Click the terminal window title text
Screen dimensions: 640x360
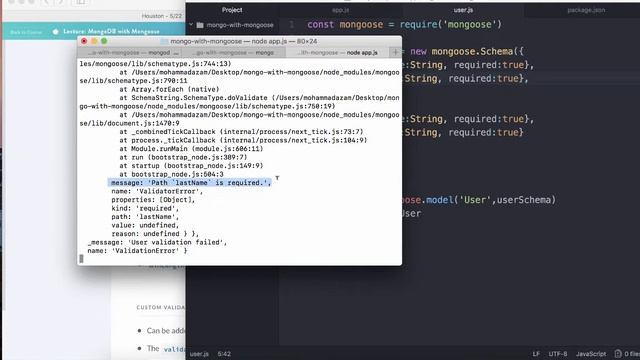coord(243,41)
